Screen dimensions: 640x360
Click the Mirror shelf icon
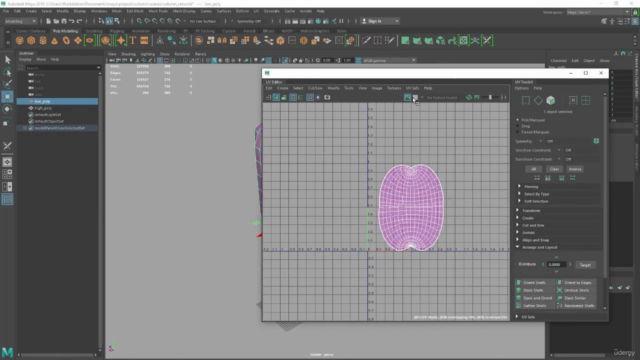222,40
